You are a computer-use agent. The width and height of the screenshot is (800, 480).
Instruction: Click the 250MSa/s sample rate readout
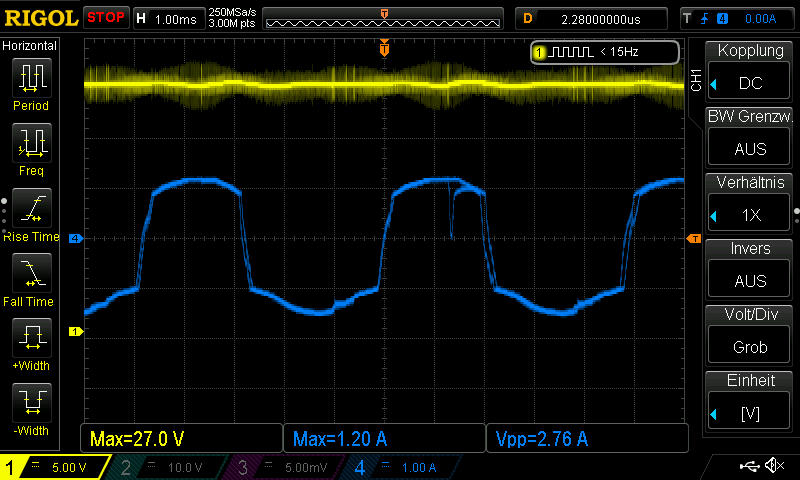[232, 13]
